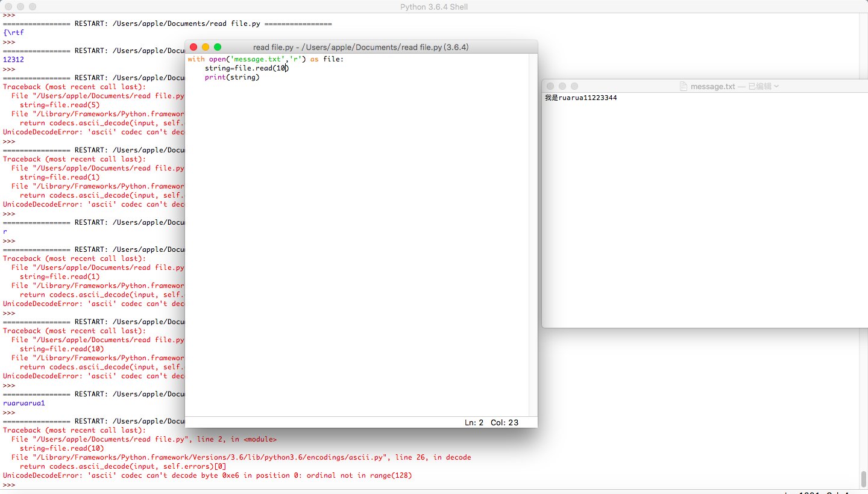Click the text 我是ruarua11223344 in message.txt
The width and height of the screenshot is (868, 494).
point(580,98)
